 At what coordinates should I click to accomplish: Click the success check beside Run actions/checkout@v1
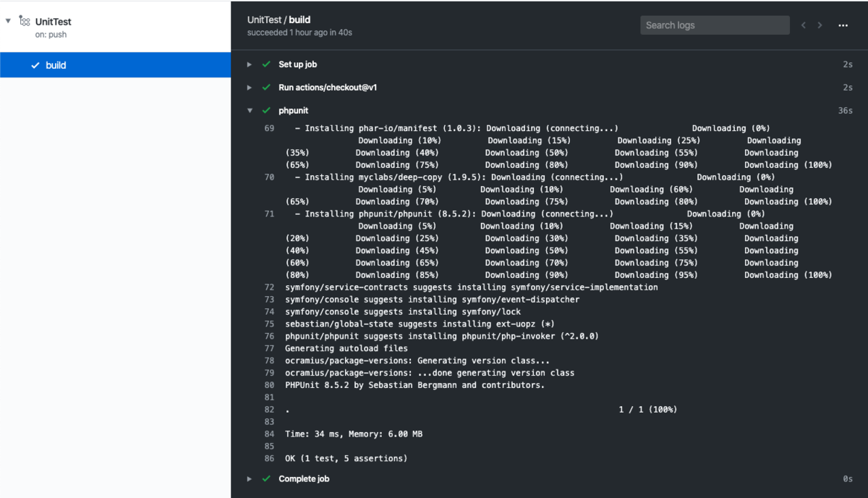(x=266, y=88)
